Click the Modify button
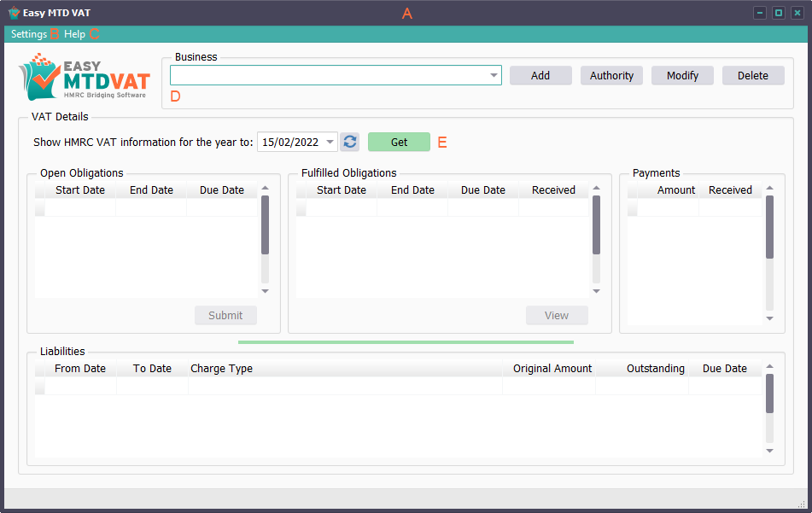 pos(682,76)
